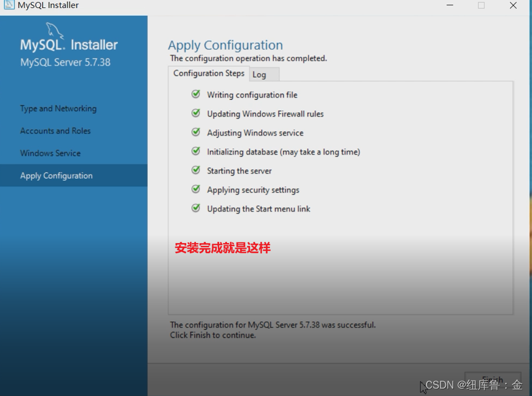Click the MySQL Installer title bar icon
The height and width of the screenshot is (396, 532).
click(9, 5)
